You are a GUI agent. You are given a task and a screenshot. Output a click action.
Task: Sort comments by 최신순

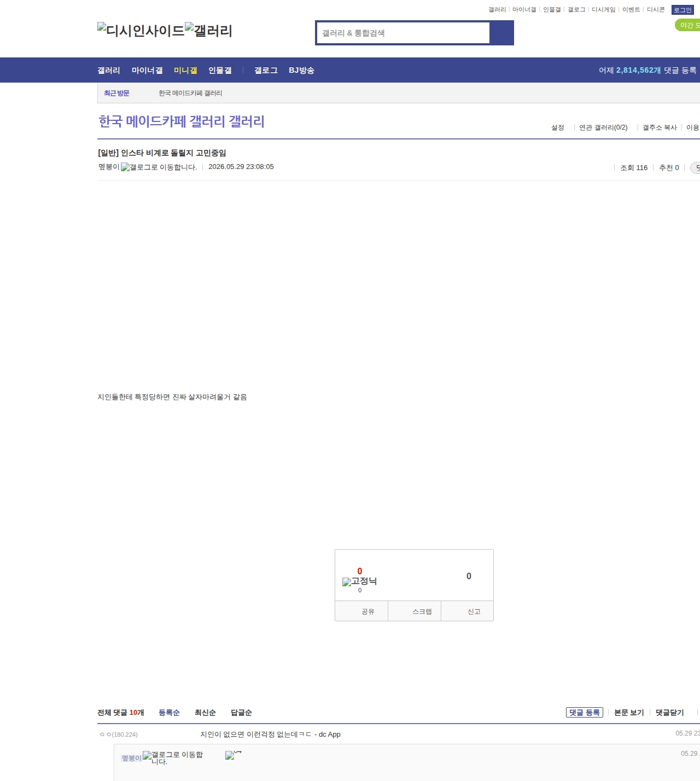pyautogui.click(x=205, y=713)
